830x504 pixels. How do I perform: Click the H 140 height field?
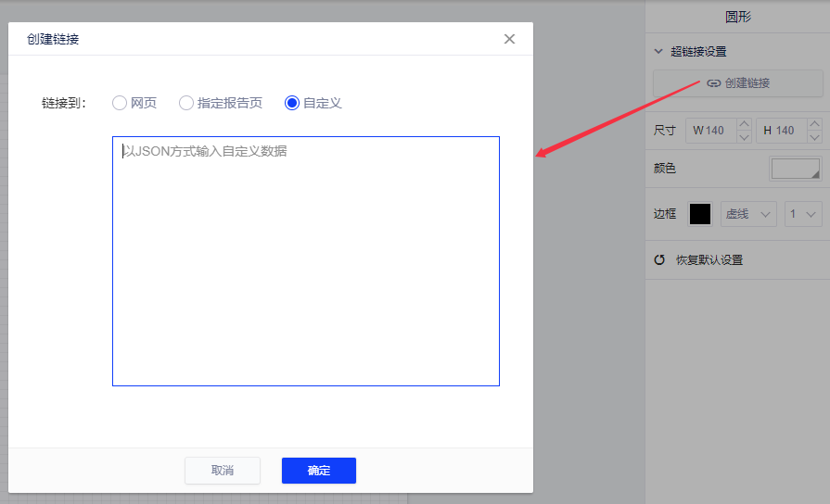coord(780,131)
